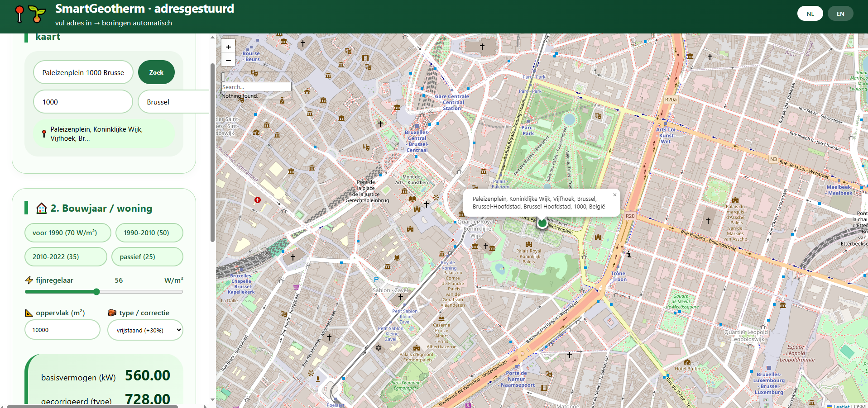
Task: Click the blue parking P icon near Sablon
Action: [376, 280]
